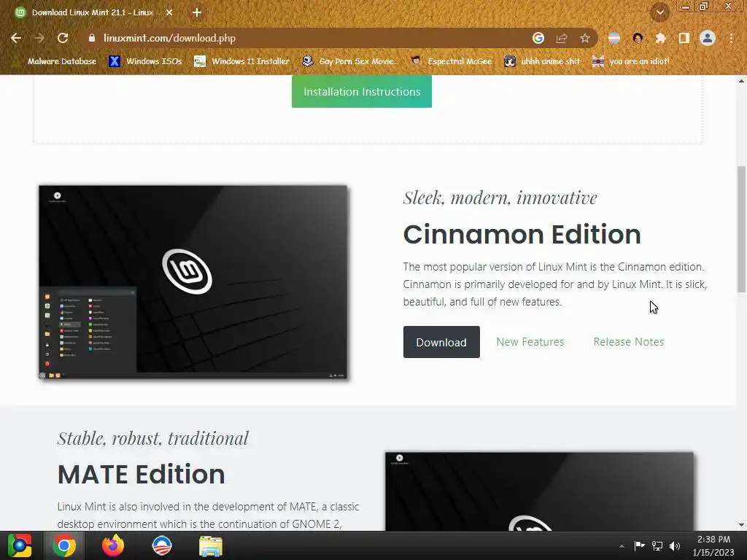
Task: Click the forward navigation arrow
Action: coord(39,38)
